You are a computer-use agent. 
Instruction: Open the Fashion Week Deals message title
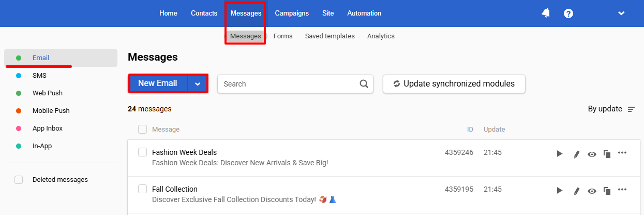tap(184, 152)
